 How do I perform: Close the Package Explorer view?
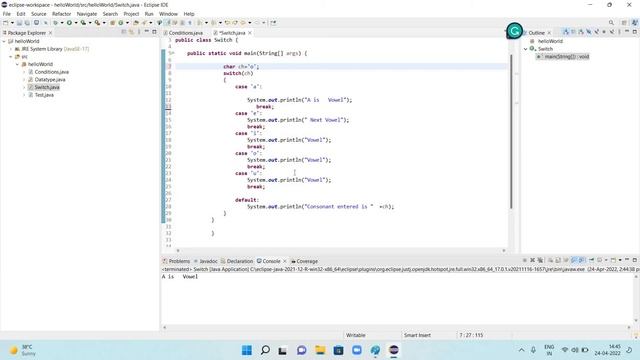click(x=50, y=33)
